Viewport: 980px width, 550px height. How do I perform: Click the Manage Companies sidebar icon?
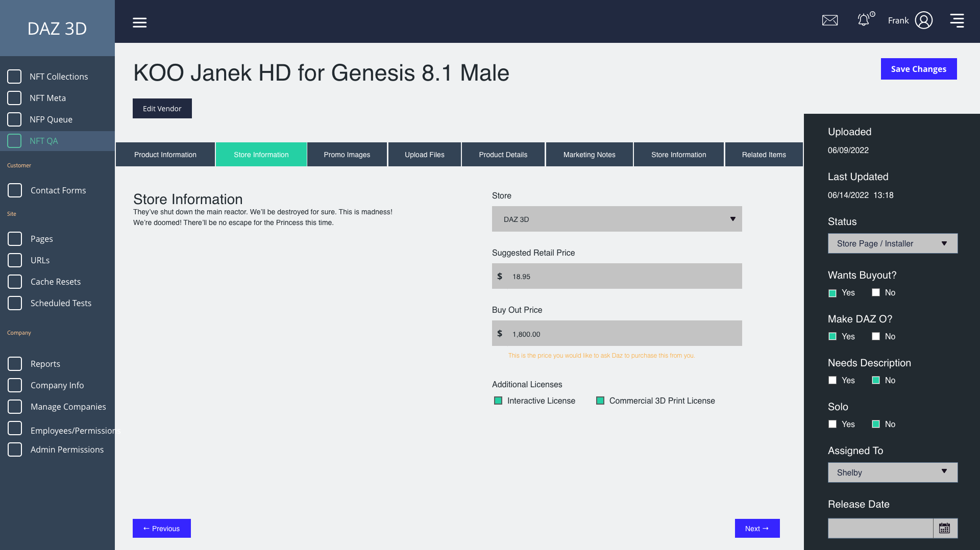point(15,407)
